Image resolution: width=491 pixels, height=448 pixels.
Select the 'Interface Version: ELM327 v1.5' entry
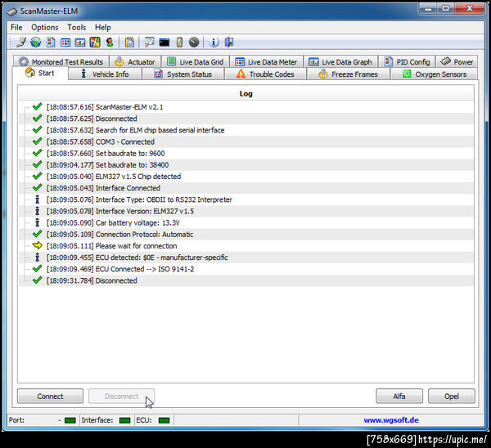click(x=245, y=211)
